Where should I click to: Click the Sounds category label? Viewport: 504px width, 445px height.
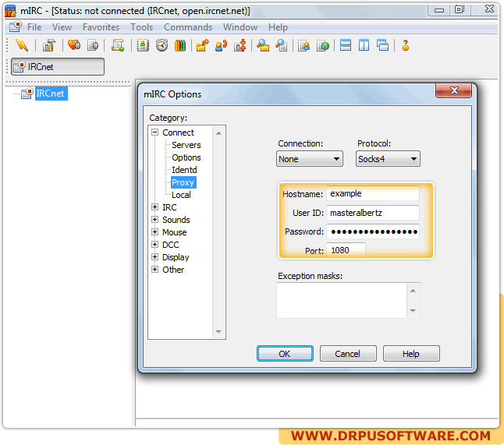(176, 220)
